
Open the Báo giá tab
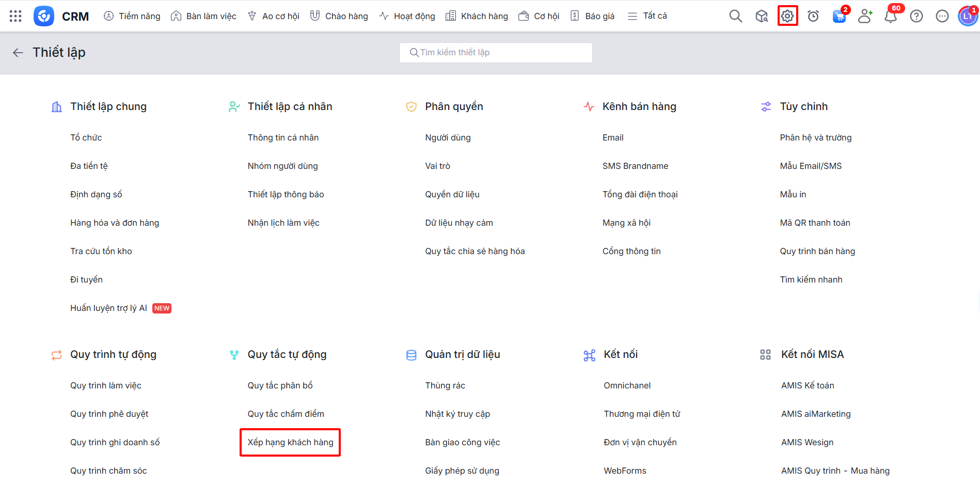tap(592, 16)
